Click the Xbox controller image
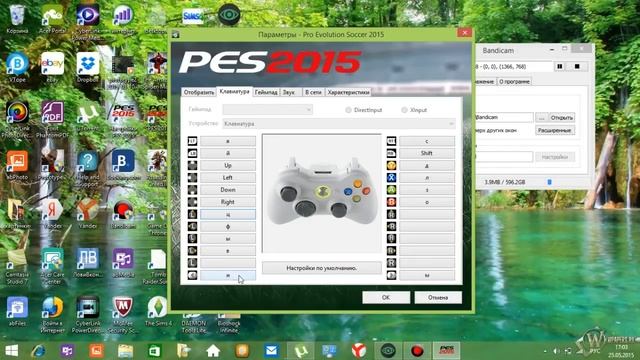Screen dimensions: 640x360 pos(322,192)
